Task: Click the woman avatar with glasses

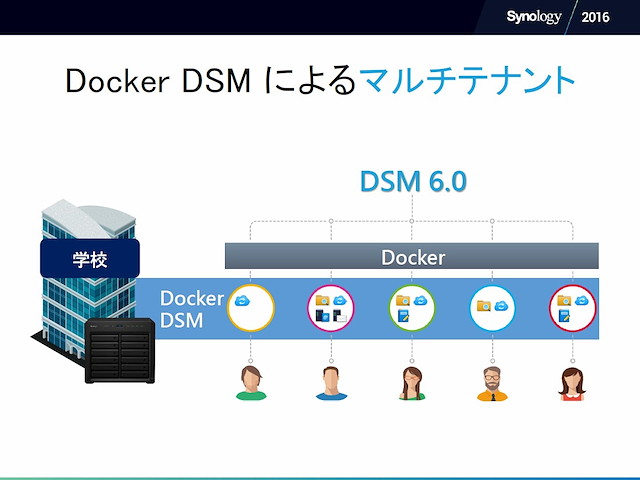Action: tap(412, 383)
